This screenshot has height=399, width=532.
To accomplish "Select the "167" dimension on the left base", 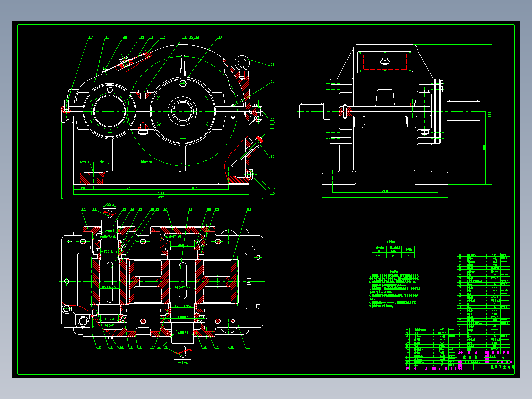I will 127,188.
